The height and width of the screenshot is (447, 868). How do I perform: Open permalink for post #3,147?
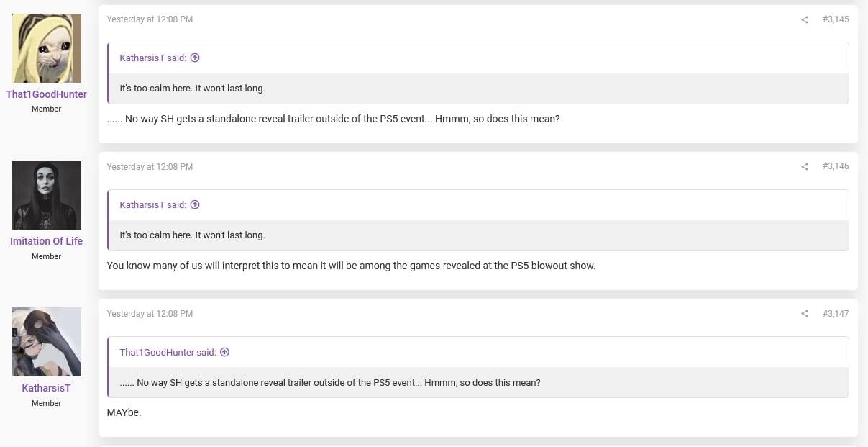pyautogui.click(x=836, y=313)
